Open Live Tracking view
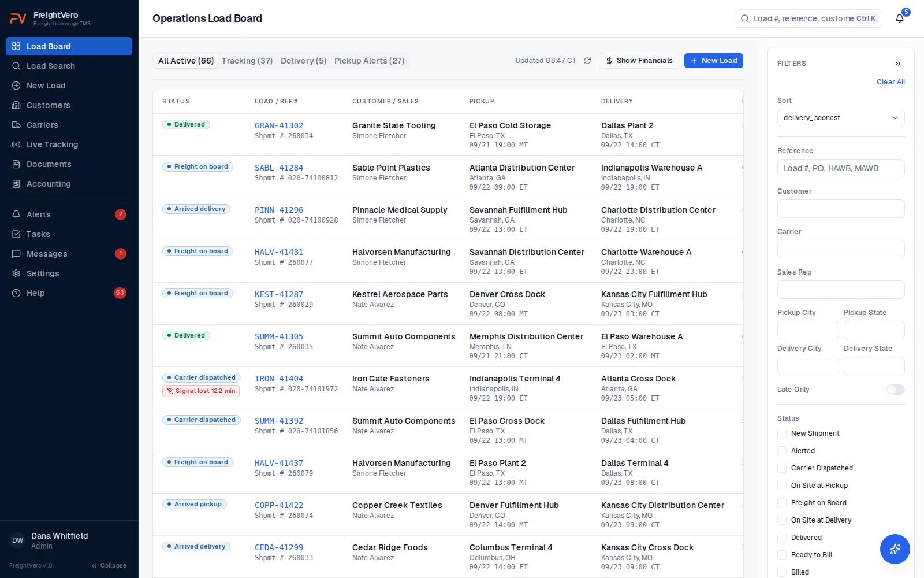This screenshot has width=924, height=578. (x=69, y=144)
